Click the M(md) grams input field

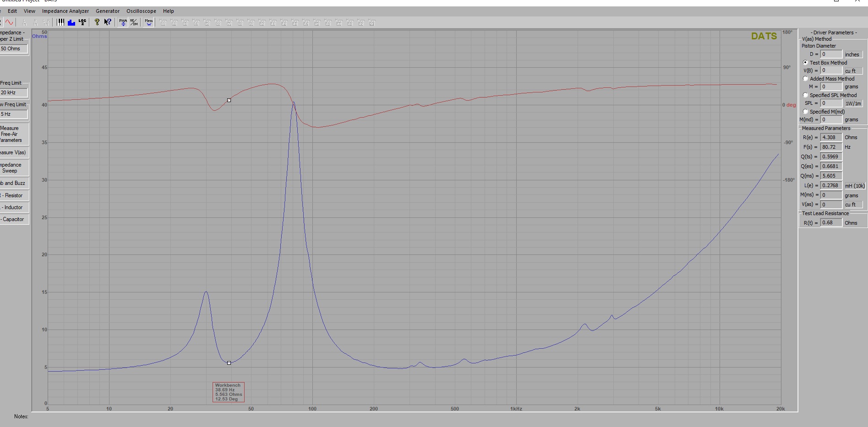click(x=831, y=119)
